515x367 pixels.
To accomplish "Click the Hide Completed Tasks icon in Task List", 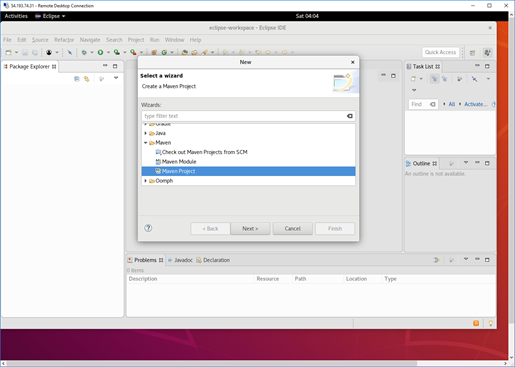I will pos(474,79).
